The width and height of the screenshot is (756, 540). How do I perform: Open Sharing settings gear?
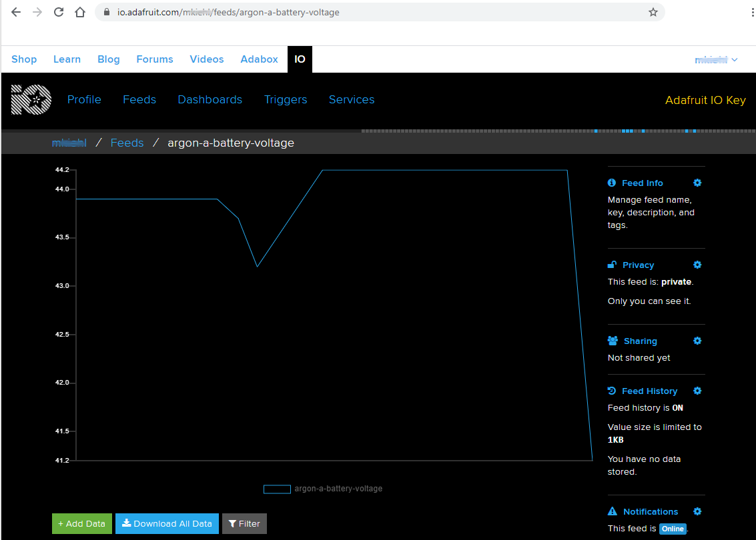697,341
